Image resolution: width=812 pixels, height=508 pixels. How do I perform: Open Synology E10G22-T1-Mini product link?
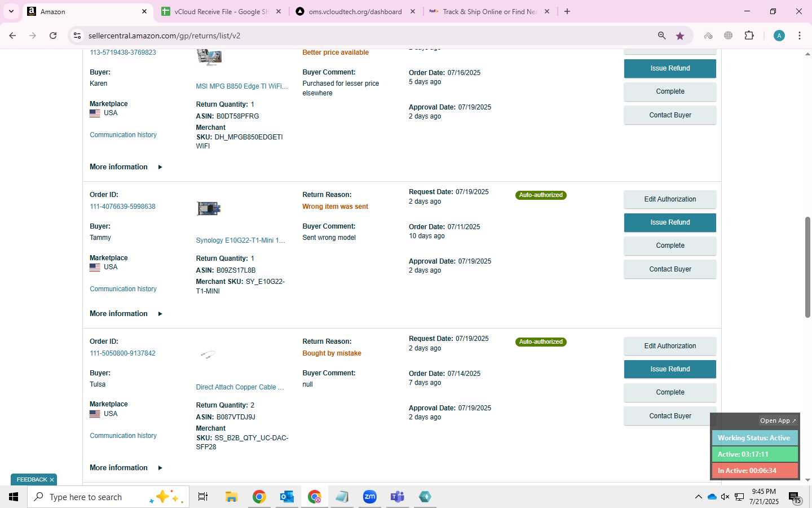coord(241,240)
